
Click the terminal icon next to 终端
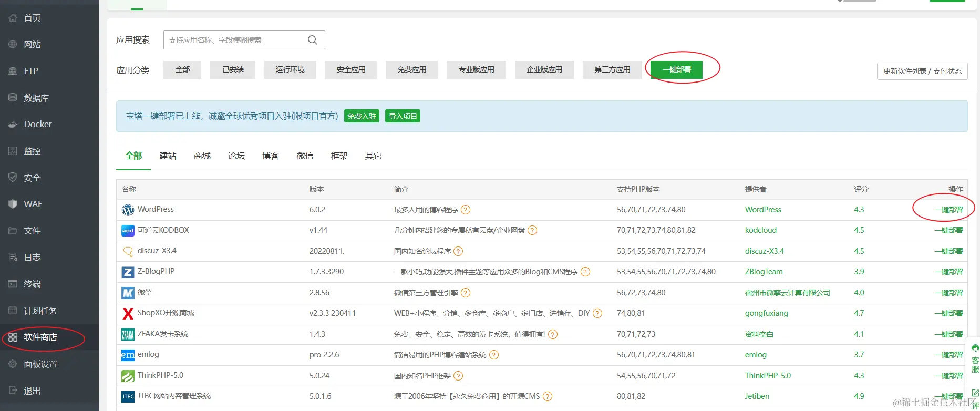click(x=13, y=284)
